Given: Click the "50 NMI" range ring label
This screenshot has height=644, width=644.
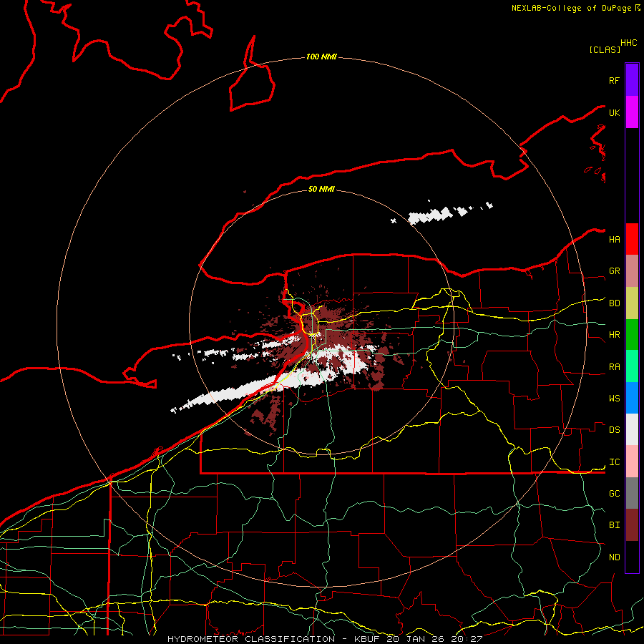Looking at the screenshot, I should tap(321, 189).
